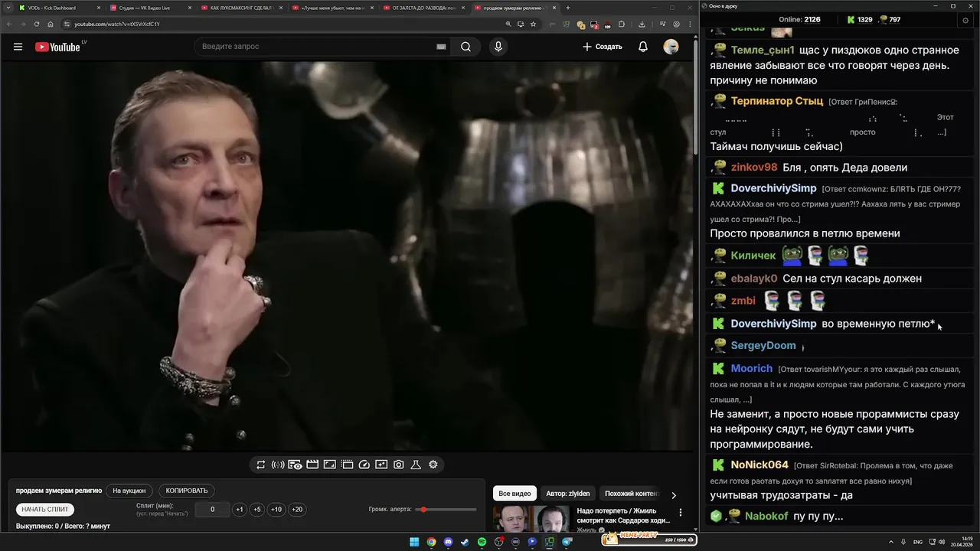
Task: Click the split minutes input field
Action: point(212,510)
